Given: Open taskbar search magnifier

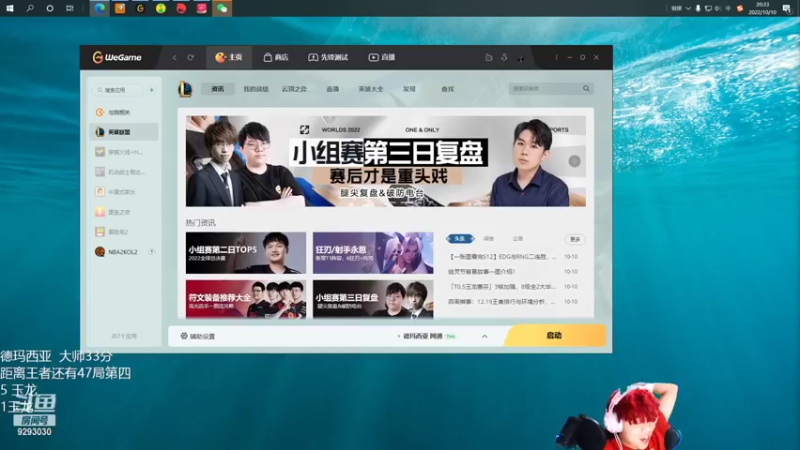Looking at the screenshot, I should click(30, 8).
